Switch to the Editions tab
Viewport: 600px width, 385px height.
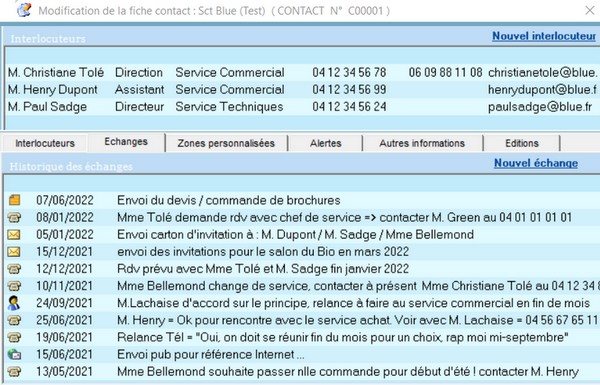(522, 143)
